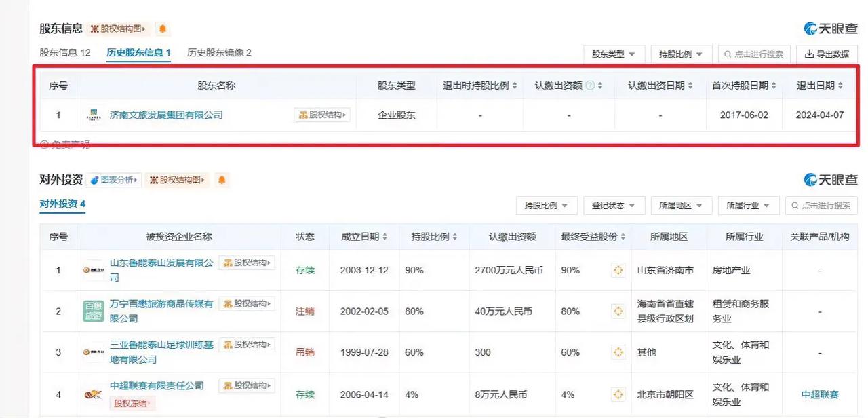Click the 山东鲁能泰山发展 company logo
The height and width of the screenshot is (418, 868).
point(94,270)
